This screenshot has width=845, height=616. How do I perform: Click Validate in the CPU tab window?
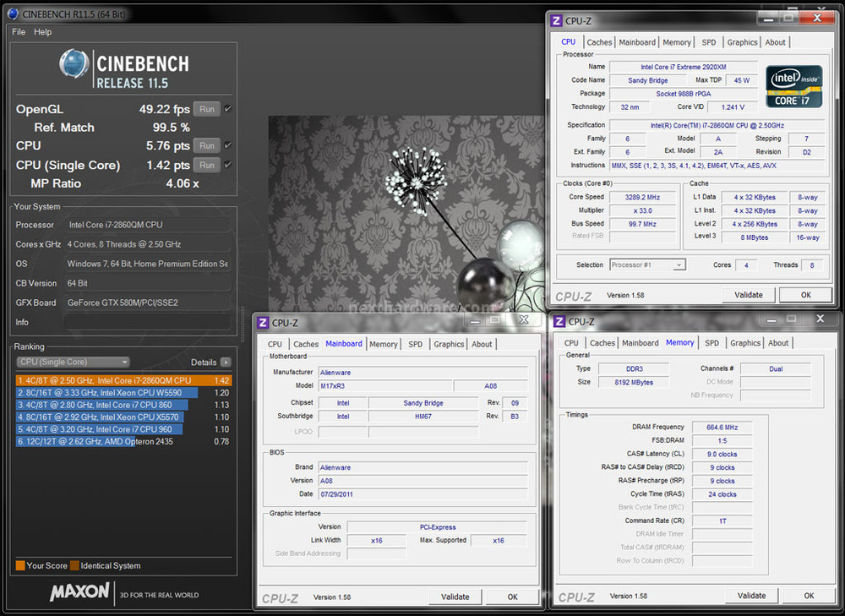click(749, 295)
